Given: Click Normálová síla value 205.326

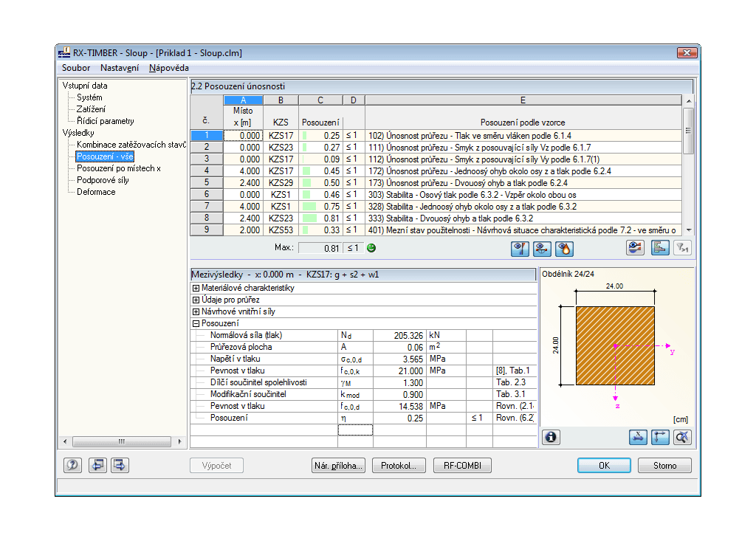Looking at the screenshot, I should click(399, 336).
